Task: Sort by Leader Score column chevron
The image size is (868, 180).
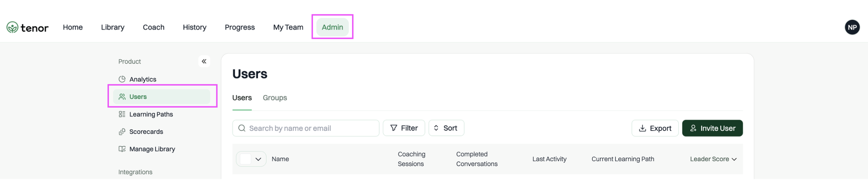Action: point(734,159)
